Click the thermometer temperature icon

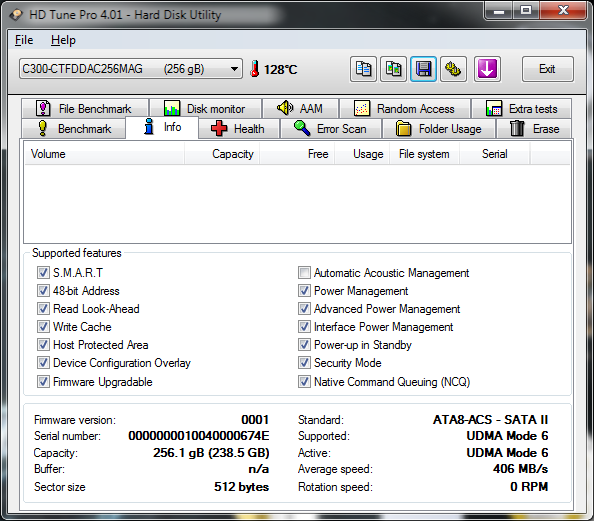(255, 69)
